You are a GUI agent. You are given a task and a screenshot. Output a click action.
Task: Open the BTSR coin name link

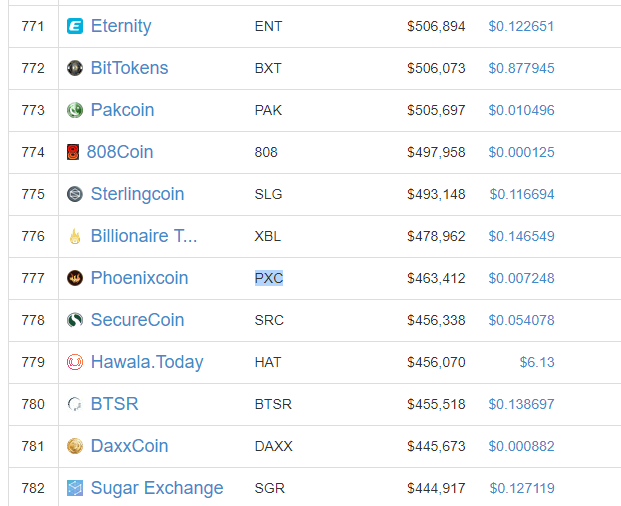pyautogui.click(x=114, y=404)
